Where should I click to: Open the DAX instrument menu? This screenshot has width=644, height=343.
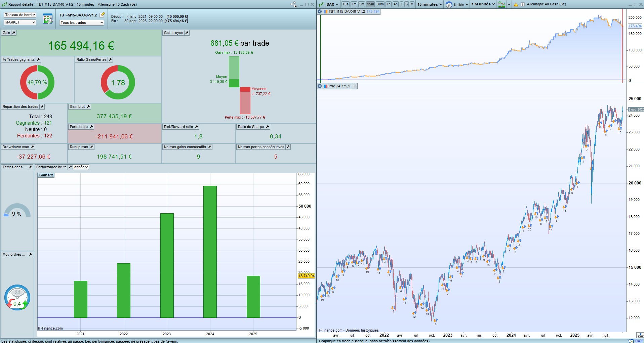332,4
